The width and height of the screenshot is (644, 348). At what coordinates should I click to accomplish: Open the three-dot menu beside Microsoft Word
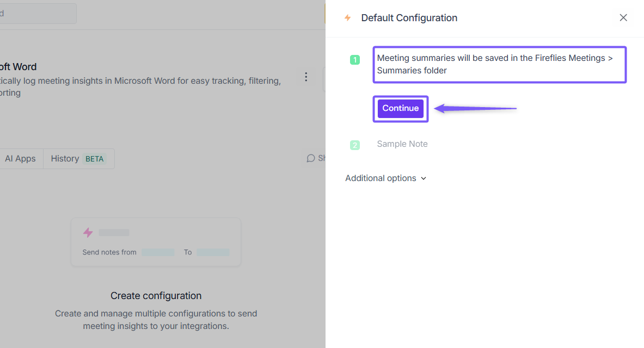(306, 77)
